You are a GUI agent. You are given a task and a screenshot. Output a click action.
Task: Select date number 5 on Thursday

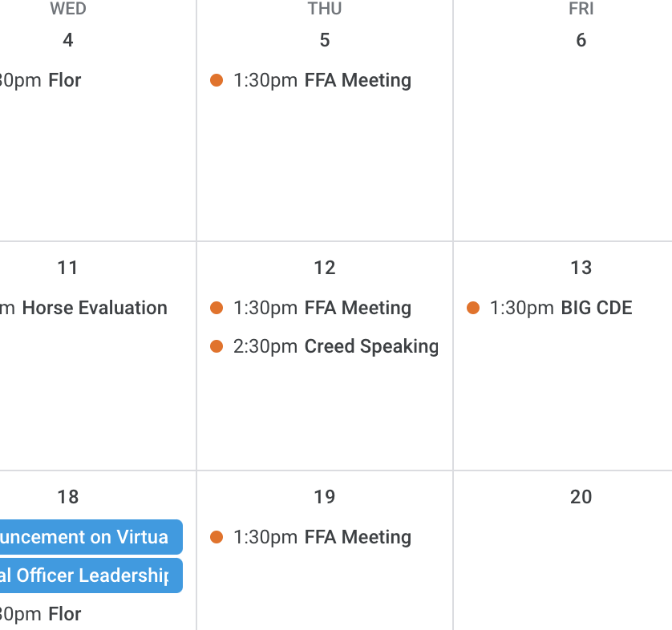325,40
